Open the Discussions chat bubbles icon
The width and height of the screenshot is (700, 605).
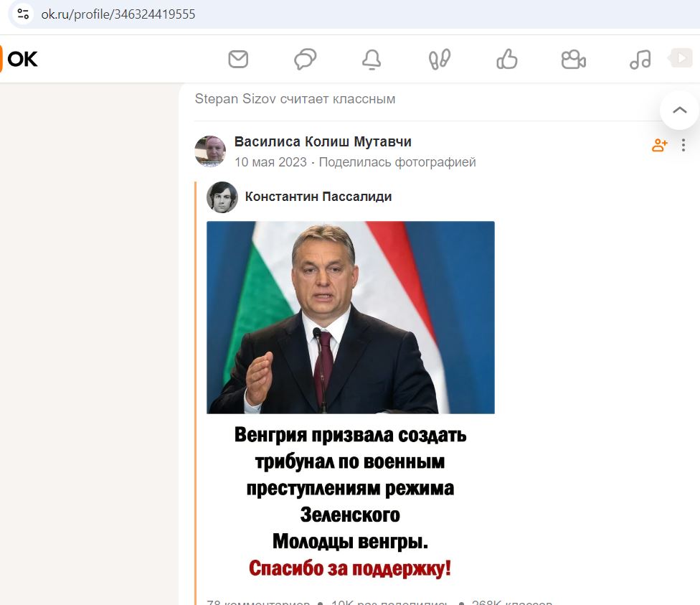click(x=305, y=59)
